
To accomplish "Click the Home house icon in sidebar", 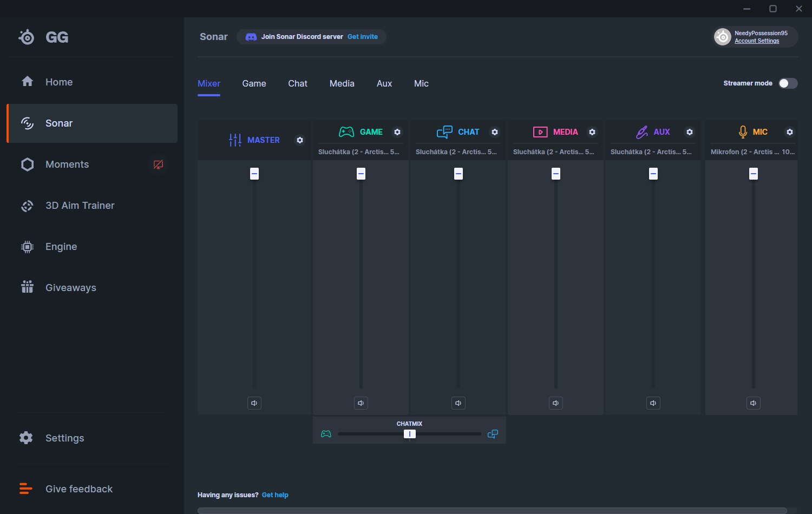I will (x=27, y=82).
